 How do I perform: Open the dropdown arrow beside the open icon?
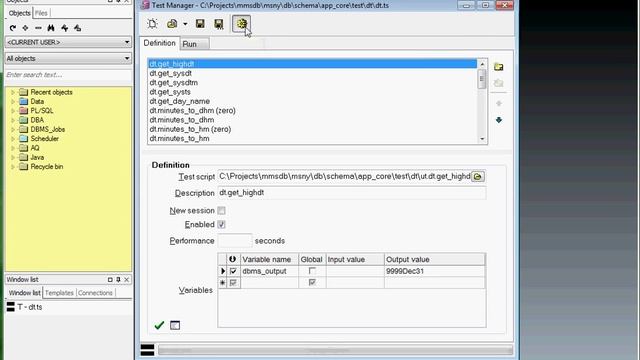pyautogui.click(x=185, y=24)
